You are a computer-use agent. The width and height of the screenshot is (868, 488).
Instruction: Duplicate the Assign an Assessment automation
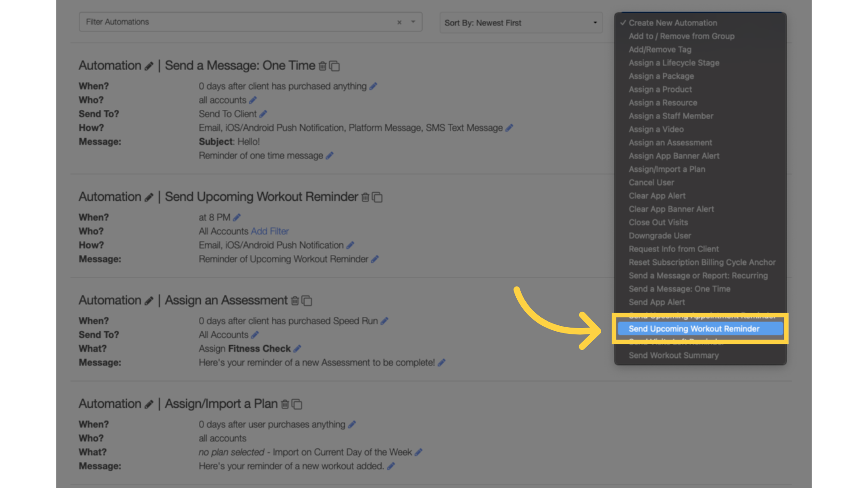pos(307,301)
